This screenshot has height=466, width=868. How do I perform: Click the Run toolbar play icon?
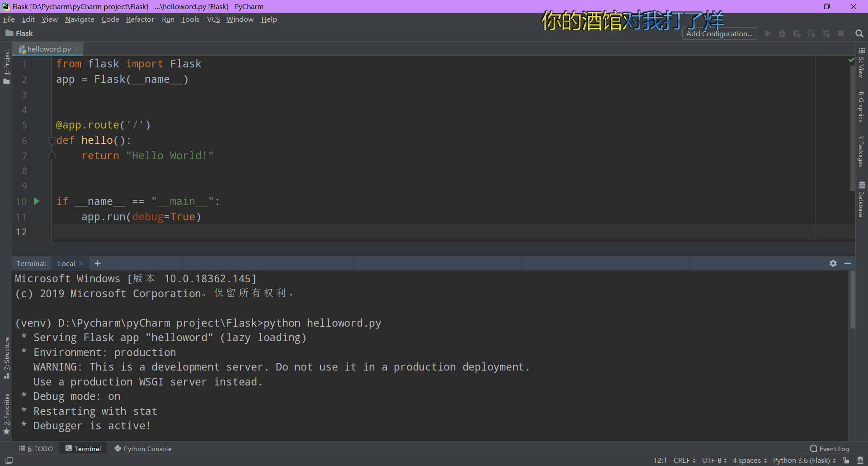768,33
